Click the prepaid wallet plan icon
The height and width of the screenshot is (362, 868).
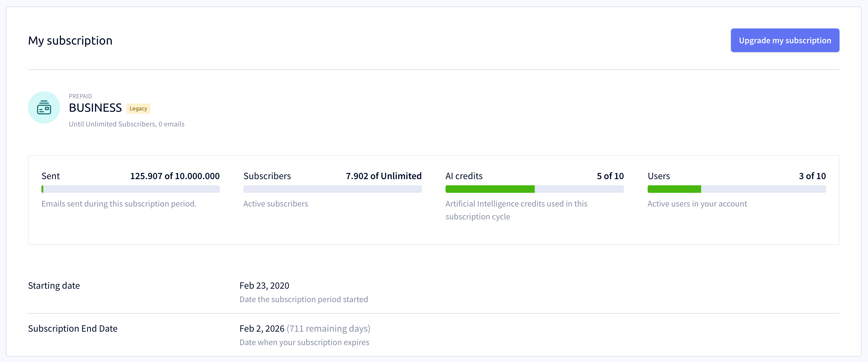pos(44,107)
